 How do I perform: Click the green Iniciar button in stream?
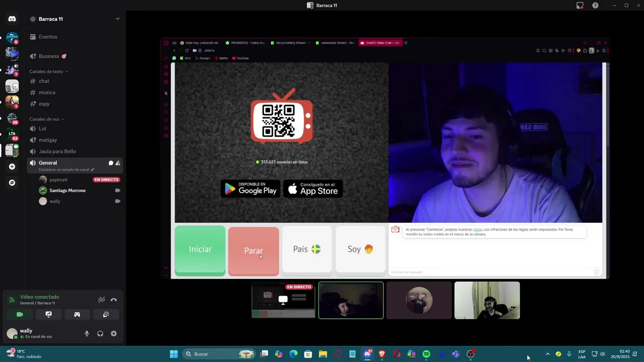[200, 250]
